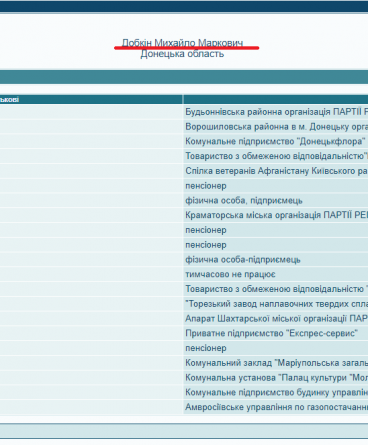The width and height of the screenshot is (368, 445).
Task: Click Приватне підприємство "Експрес-сервіс" cell
Action: click(272, 333)
